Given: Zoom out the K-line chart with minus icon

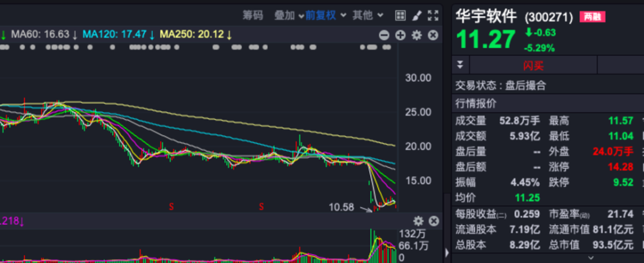Looking at the screenshot, I should tap(384, 35).
